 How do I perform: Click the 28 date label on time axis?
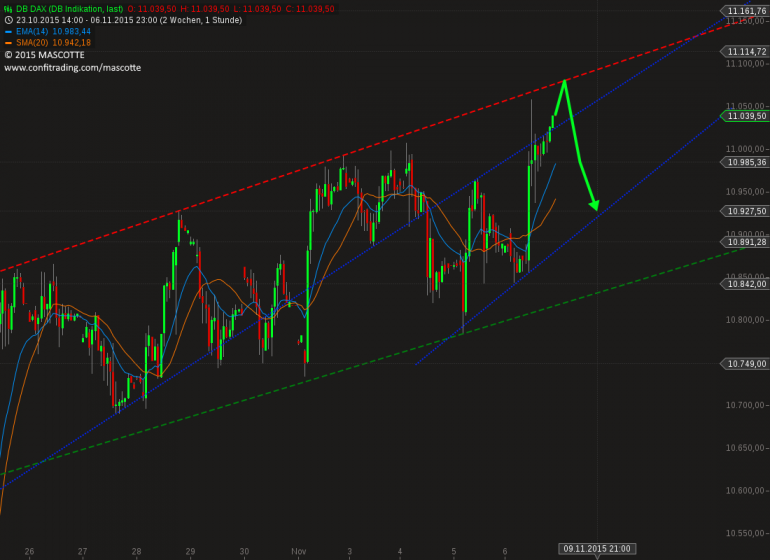pos(137,551)
